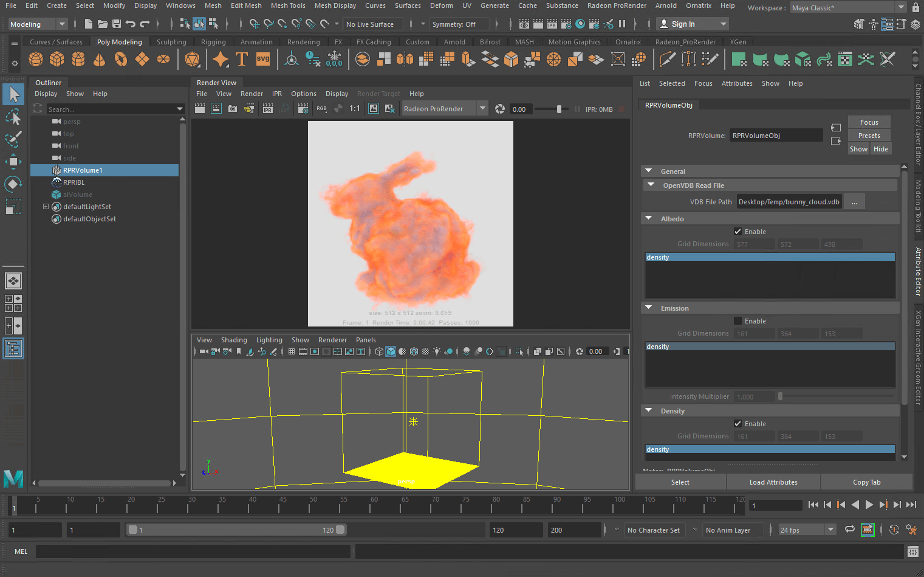
Task: Take a snapshot with the Render View camera icon
Action: 232,108
